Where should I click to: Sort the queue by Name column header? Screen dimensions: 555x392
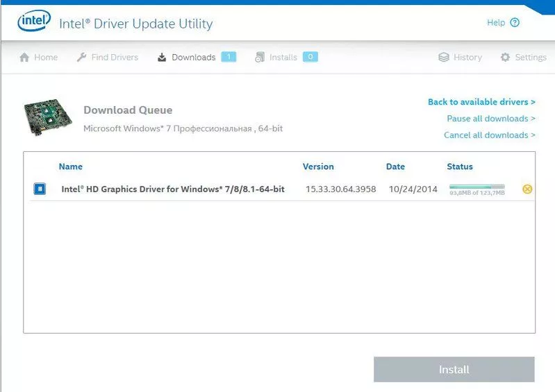[x=71, y=167]
